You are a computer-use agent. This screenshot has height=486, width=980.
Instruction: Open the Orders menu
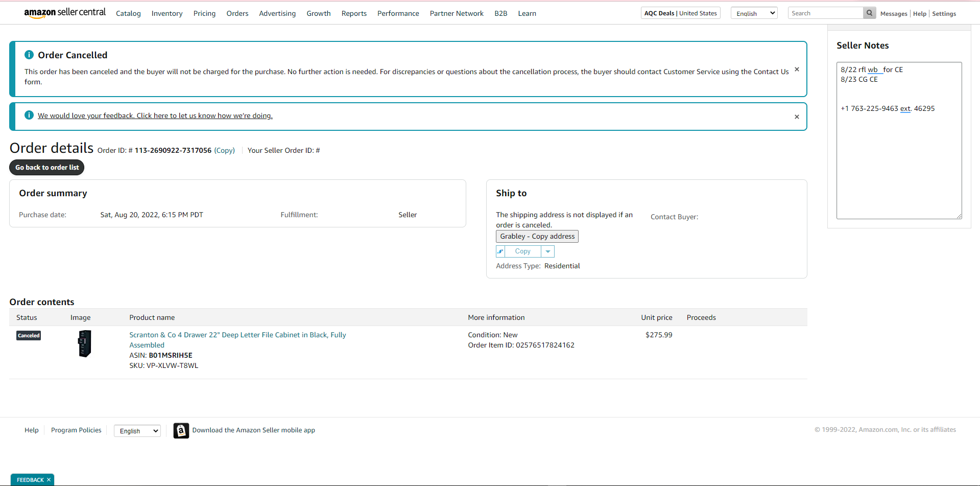(x=237, y=13)
